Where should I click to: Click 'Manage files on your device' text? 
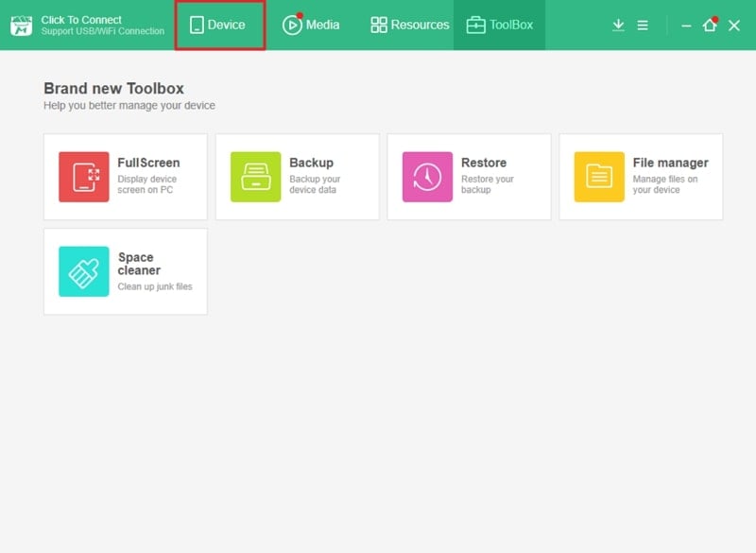click(x=665, y=184)
